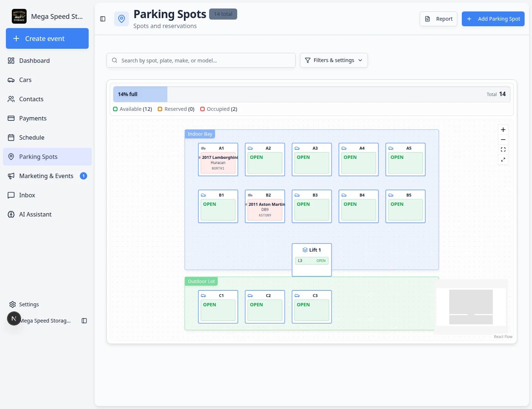Select the L3 open slot on Lift 1
This screenshot has width=532, height=409.
312,261
